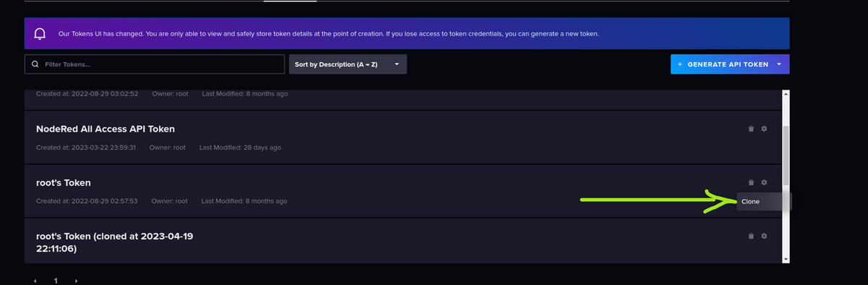Go to the previous page arrow

(35, 280)
